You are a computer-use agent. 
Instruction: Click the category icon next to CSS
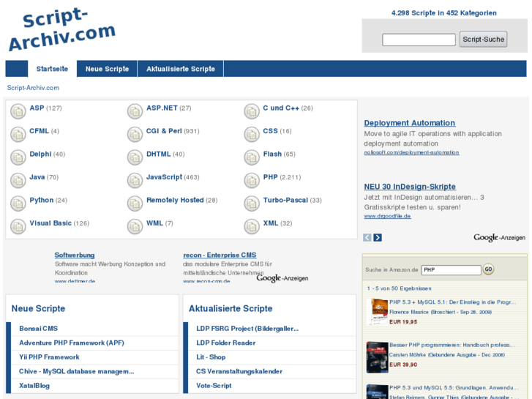click(x=252, y=134)
